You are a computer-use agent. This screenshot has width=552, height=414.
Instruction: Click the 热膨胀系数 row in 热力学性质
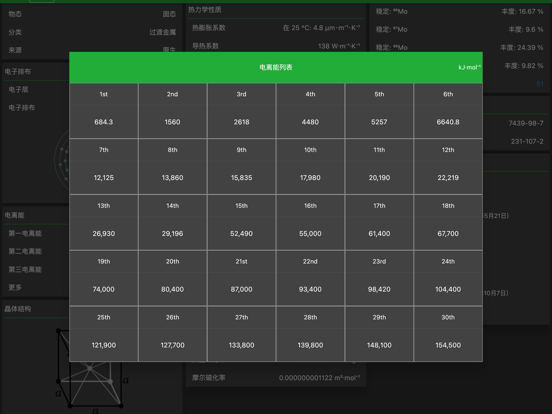(x=276, y=28)
